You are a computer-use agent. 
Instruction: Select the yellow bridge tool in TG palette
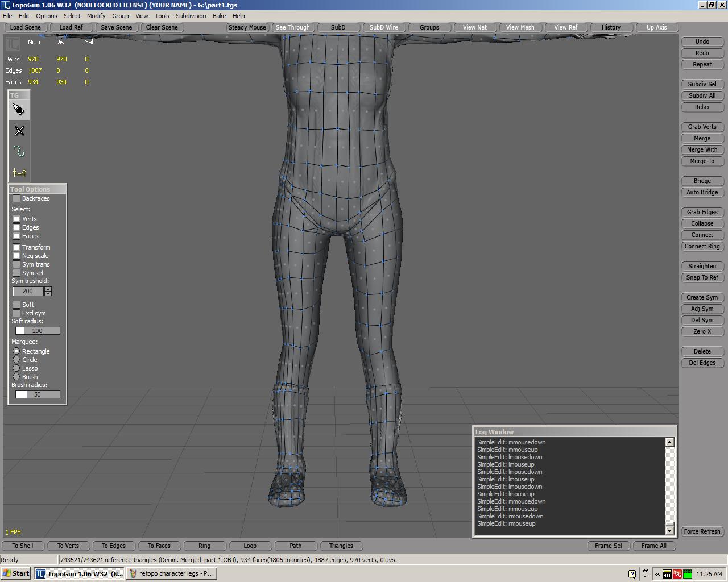19,172
